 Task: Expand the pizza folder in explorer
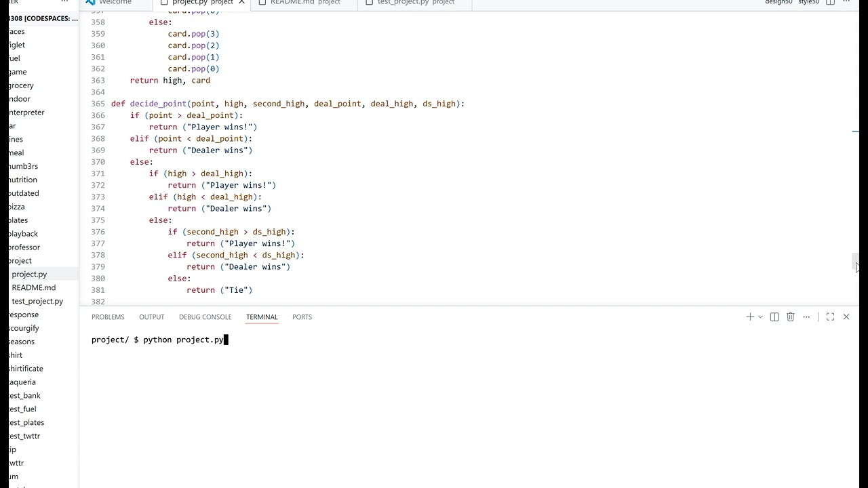click(17, 207)
